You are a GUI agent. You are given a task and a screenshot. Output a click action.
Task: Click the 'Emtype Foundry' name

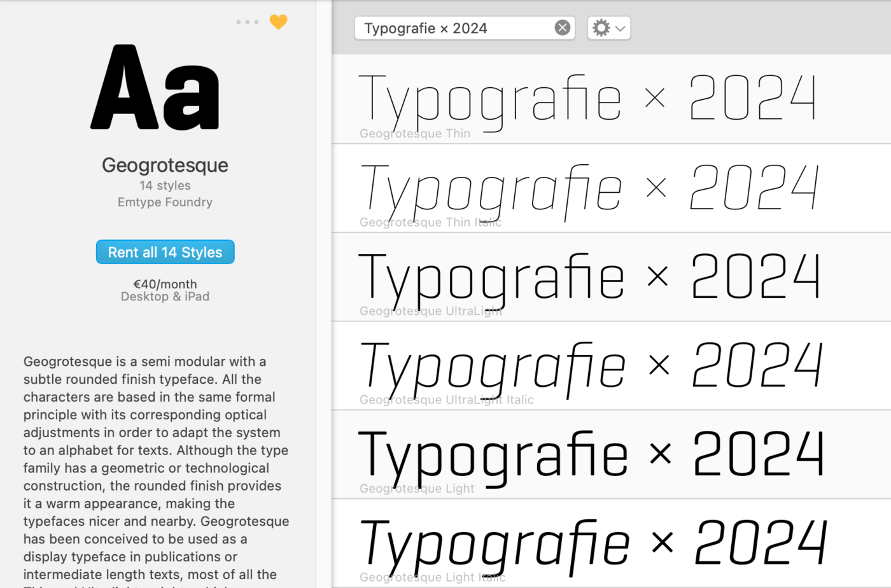[x=165, y=202]
